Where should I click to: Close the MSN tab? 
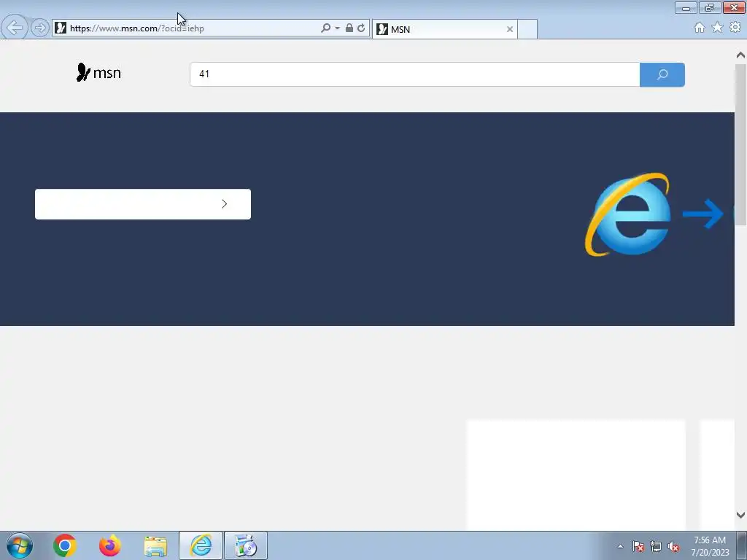[510, 29]
